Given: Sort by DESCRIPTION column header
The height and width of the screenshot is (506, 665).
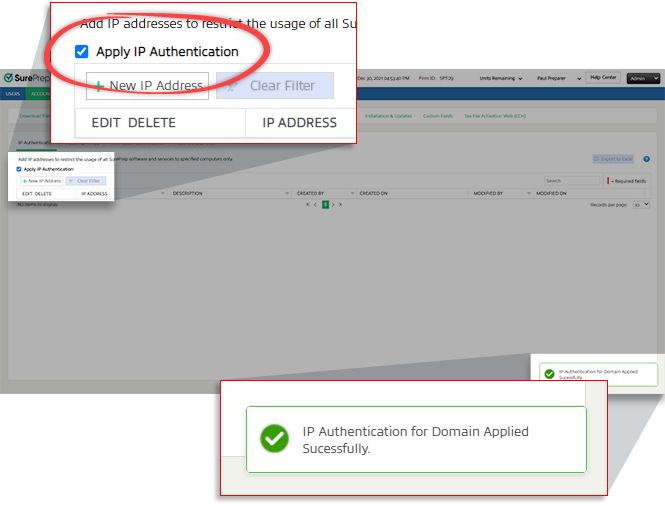Looking at the screenshot, I should (187, 193).
